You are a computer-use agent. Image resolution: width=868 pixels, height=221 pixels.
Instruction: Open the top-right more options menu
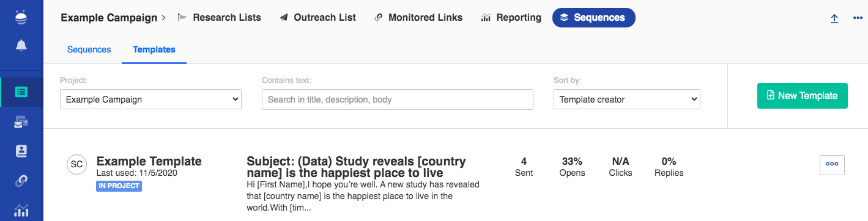coord(858,18)
